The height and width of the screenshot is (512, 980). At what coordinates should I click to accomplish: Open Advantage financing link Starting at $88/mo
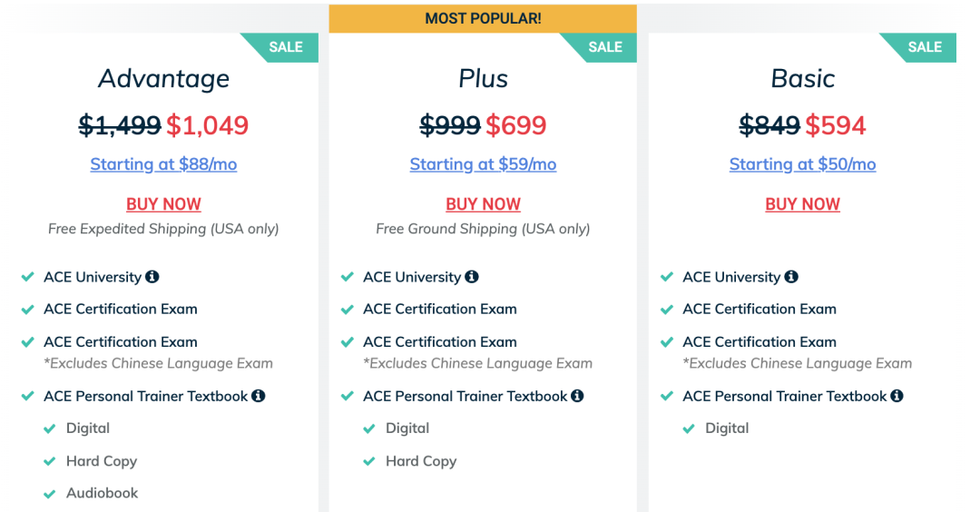click(163, 164)
